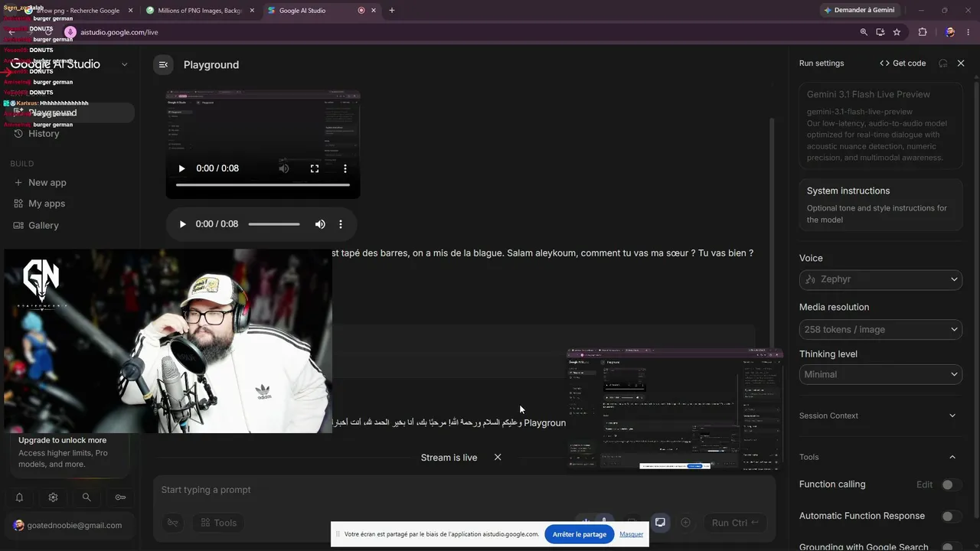Seek in the audio clip progress slider
Viewport: 980px width, 551px height.
274,224
